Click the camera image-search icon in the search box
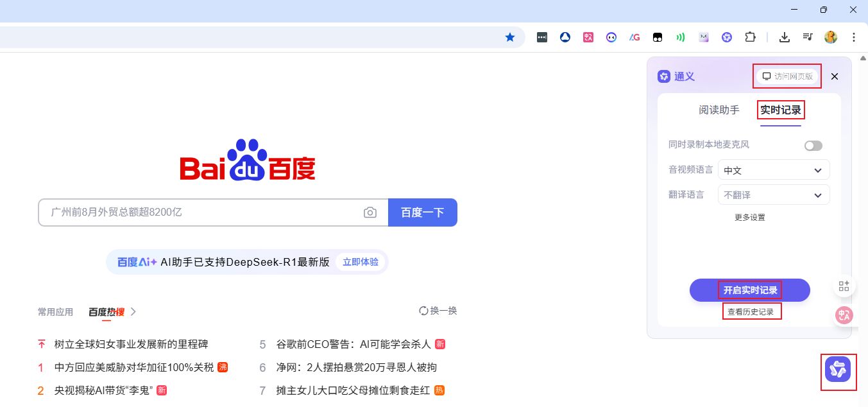This screenshot has height=407, width=868. [370, 212]
